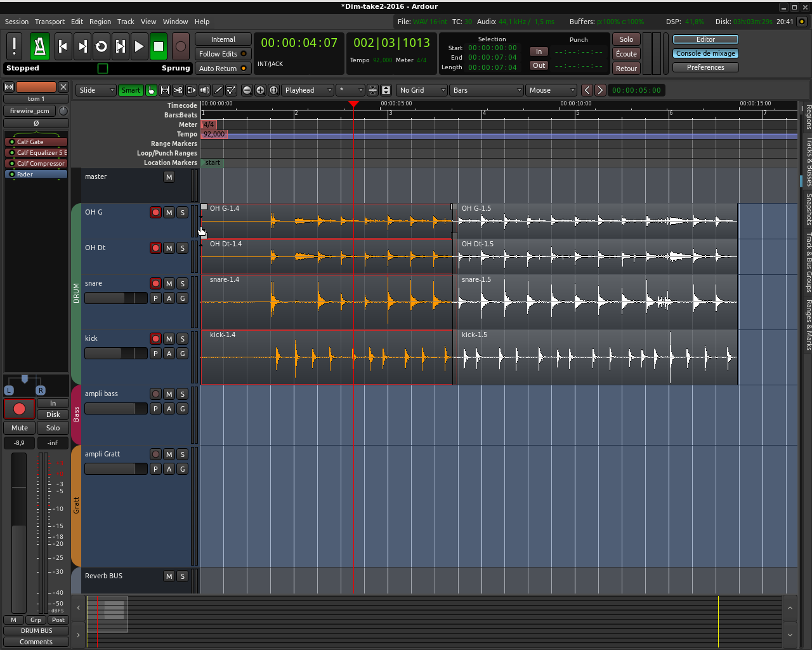The image size is (812, 650).
Task: Open the Slide edit mode dropdown
Action: click(96, 90)
